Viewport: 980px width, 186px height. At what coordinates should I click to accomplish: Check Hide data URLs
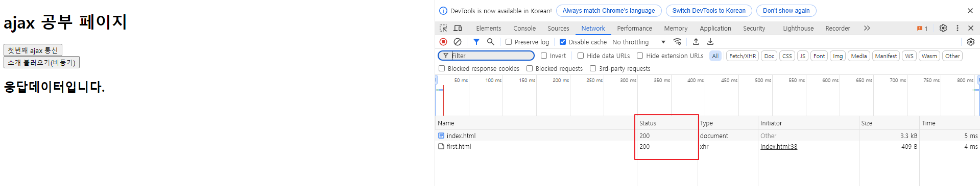581,56
